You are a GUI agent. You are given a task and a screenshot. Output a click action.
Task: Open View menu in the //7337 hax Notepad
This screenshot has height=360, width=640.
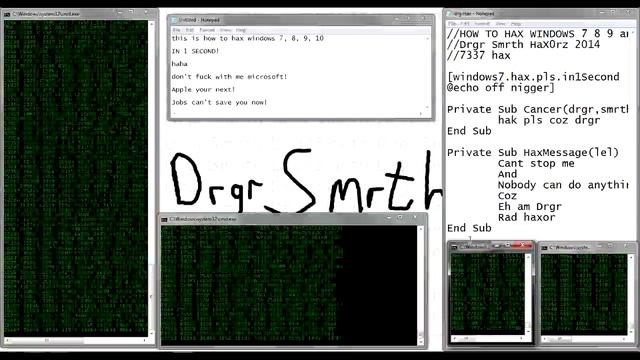[x=500, y=24]
